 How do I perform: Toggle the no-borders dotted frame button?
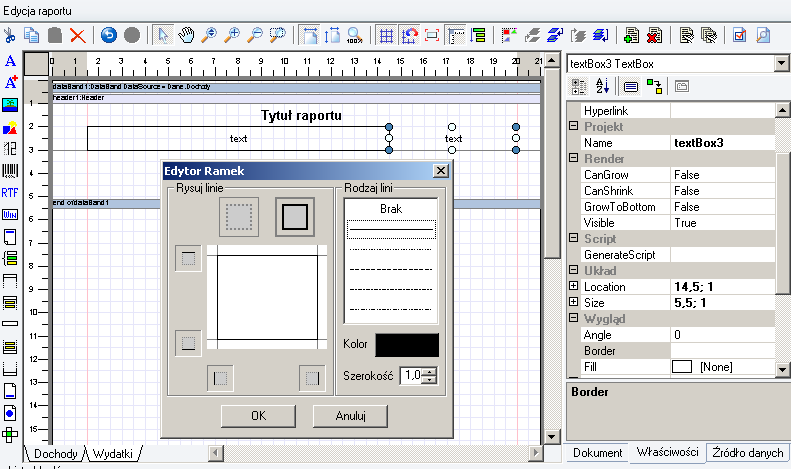click(239, 217)
